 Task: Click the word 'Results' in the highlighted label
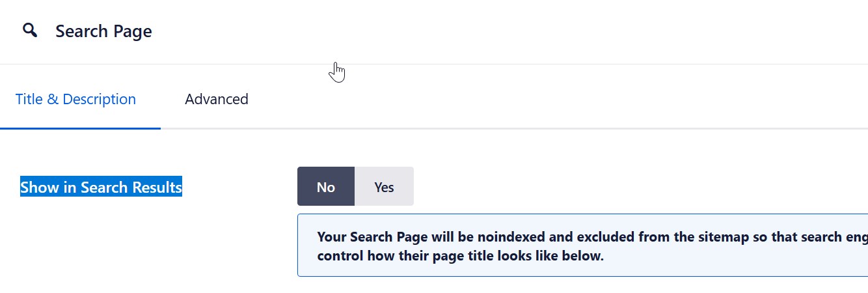tap(157, 188)
